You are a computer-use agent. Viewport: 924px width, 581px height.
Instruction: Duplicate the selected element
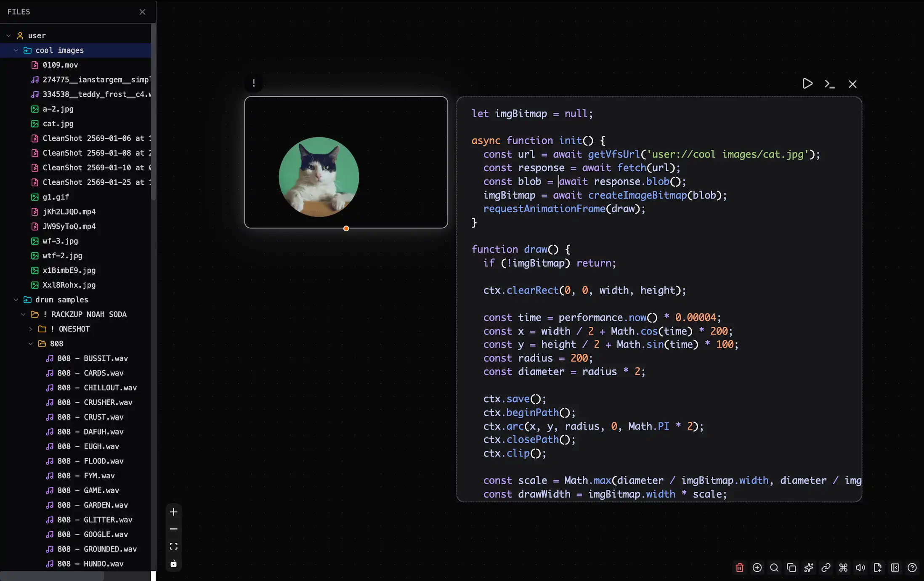pos(791,568)
